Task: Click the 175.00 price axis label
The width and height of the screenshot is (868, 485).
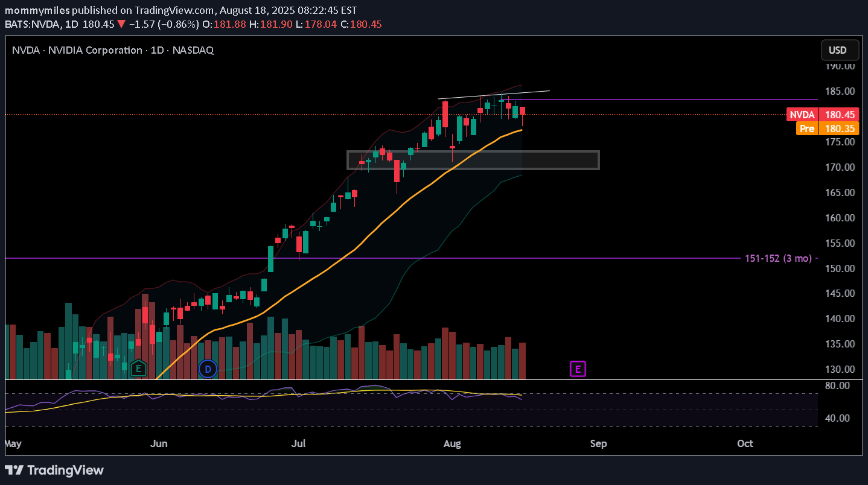Action: pos(840,142)
